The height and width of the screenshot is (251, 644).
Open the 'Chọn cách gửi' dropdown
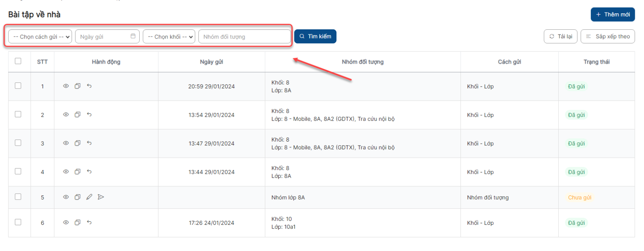(40, 37)
